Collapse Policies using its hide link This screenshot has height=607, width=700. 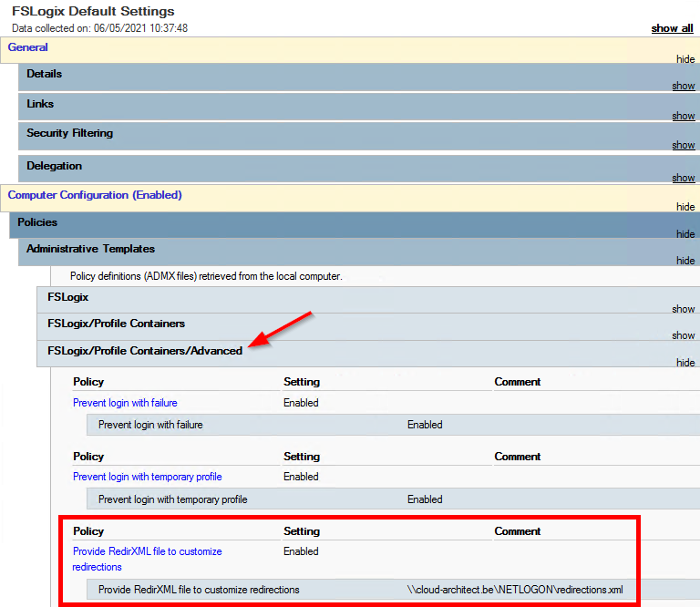click(685, 234)
